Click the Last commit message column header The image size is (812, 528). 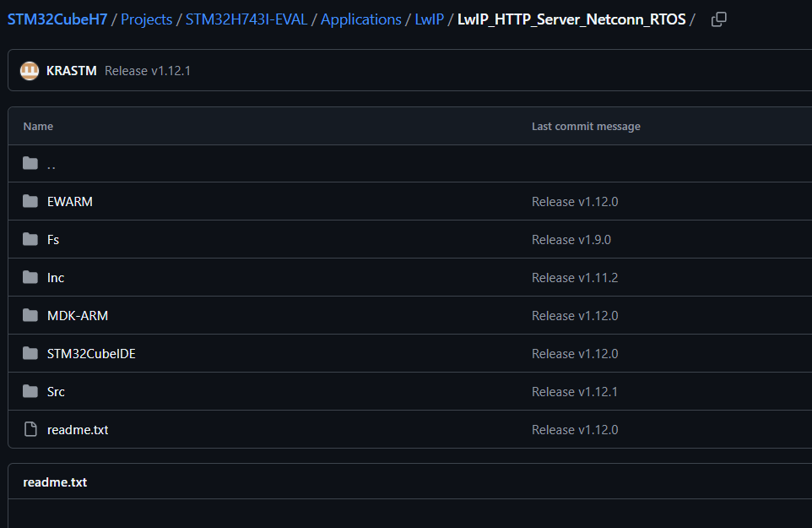click(586, 127)
